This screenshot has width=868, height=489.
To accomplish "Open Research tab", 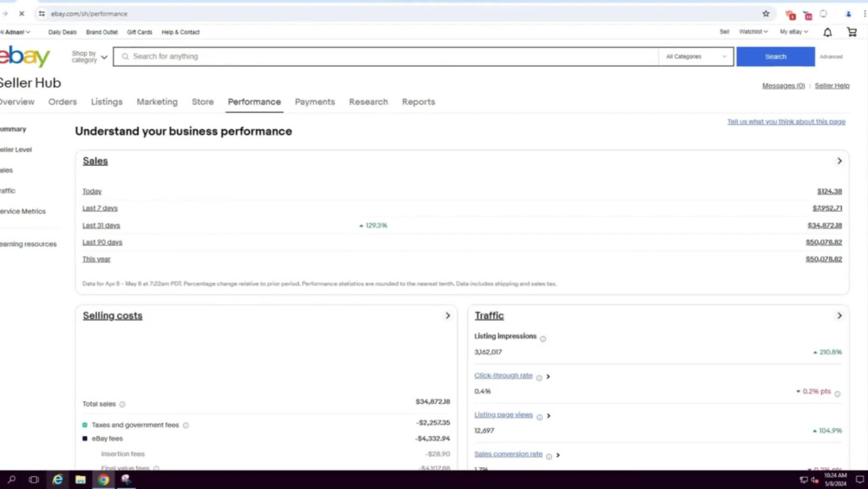I will coord(368,102).
